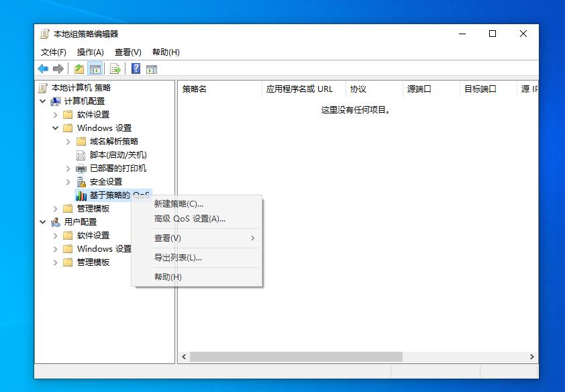This screenshot has width=565, height=392.
Task: Collapse the Windows 设置 tree node
Action: click(56, 128)
